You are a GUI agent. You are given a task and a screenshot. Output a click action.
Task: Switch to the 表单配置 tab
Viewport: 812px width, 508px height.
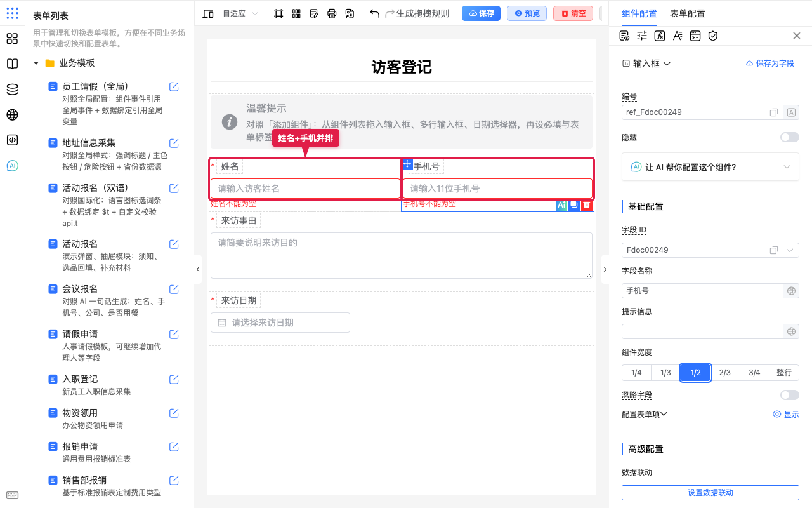[x=688, y=13]
